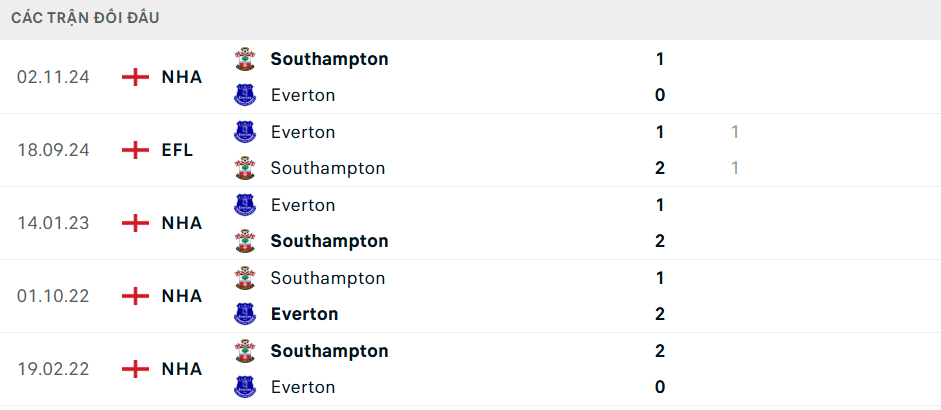
Task: Open bold Southampton name in 02.11.24 match
Action: [x=329, y=59]
